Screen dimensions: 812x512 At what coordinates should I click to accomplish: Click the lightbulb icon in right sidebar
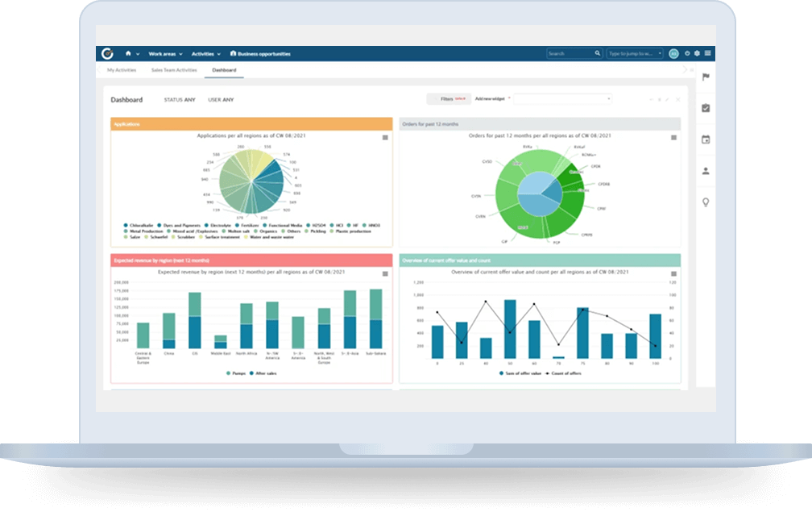coord(706,202)
